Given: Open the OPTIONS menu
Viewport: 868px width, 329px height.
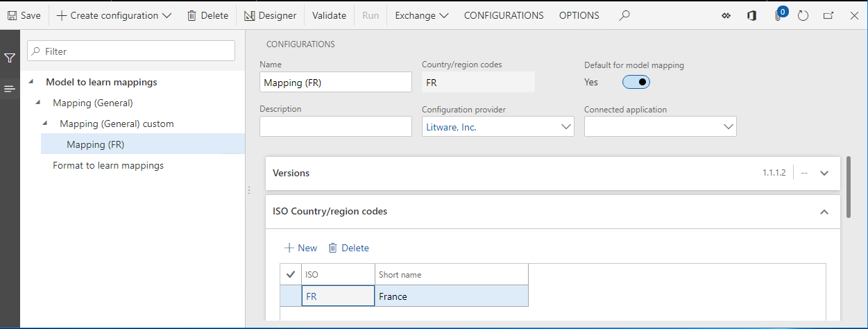Looking at the screenshot, I should 579,15.
